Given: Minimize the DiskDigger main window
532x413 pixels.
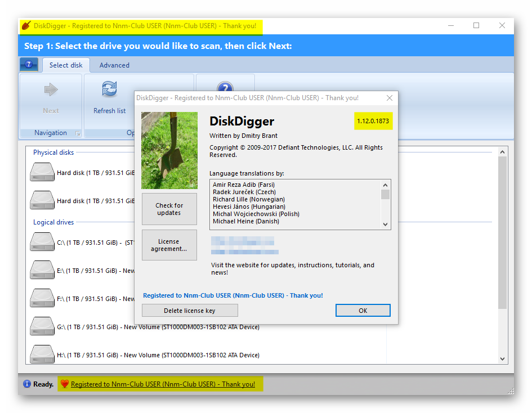Looking at the screenshot, I should tap(451, 25).
